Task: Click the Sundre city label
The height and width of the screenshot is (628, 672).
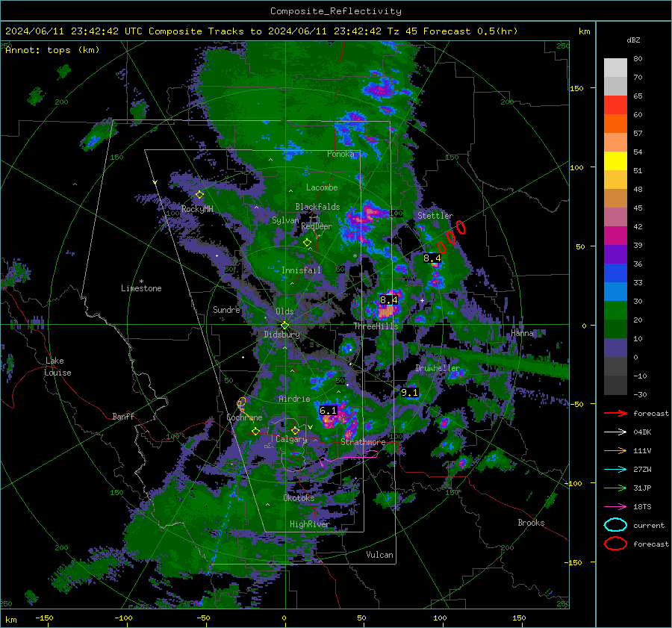Action: [x=226, y=309]
